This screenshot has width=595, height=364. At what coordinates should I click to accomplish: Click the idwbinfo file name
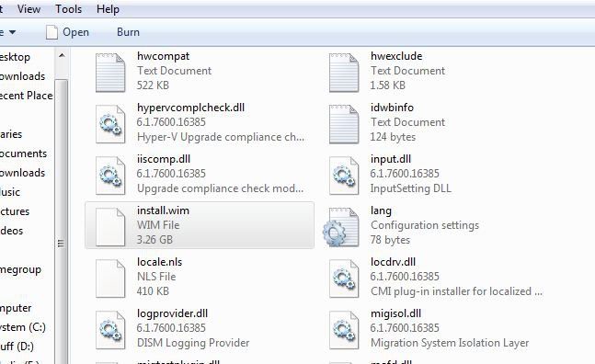392,108
